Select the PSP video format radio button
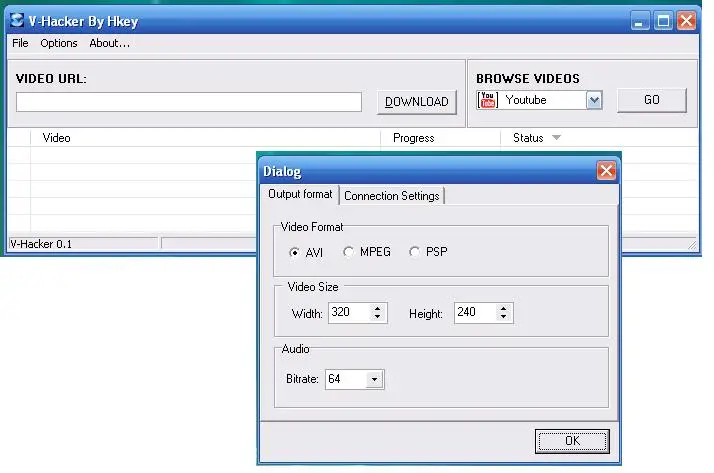This screenshot has width=714, height=473. click(x=414, y=252)
